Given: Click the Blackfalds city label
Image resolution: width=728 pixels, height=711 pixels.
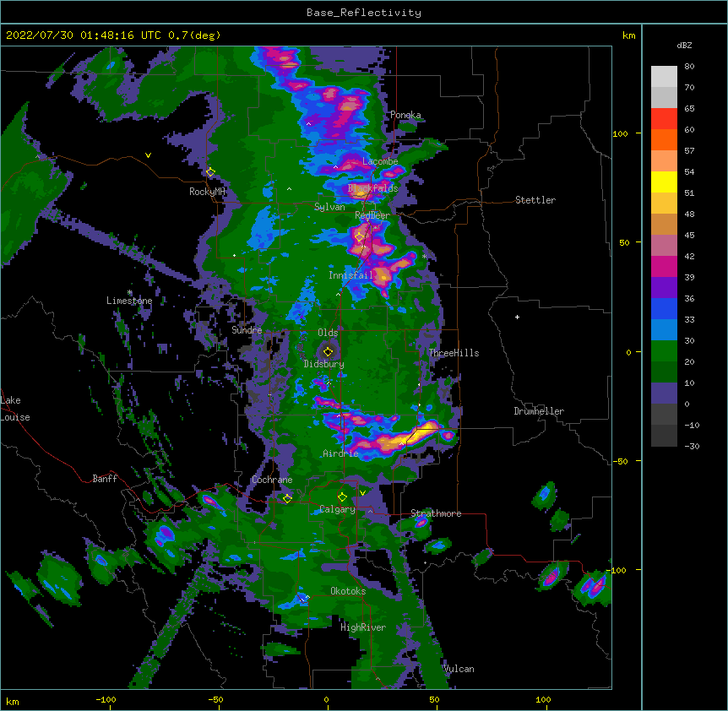Looking at the screenshot, I should click(372, 188).
